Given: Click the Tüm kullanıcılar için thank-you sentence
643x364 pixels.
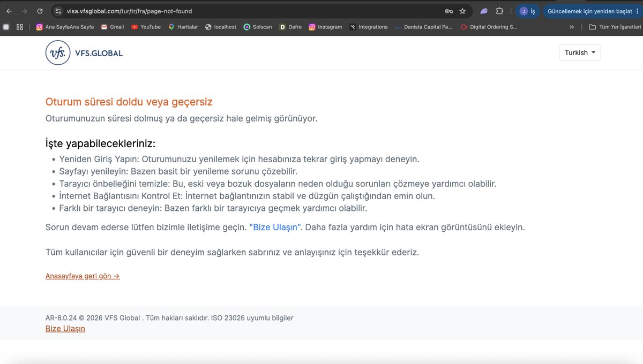Looking at the screenshot, I should 232,252.
